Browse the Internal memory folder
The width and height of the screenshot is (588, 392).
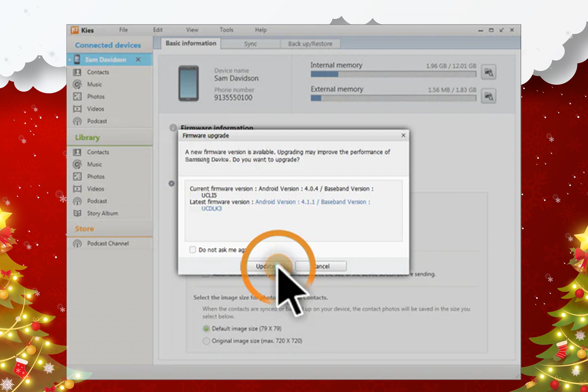click(489, 73)
